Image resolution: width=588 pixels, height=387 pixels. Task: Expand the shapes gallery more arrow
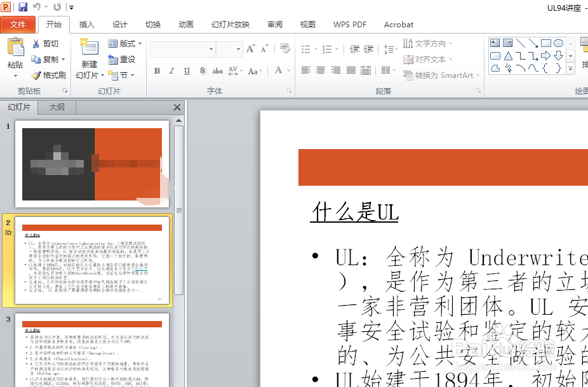click(x=571, y=69)
